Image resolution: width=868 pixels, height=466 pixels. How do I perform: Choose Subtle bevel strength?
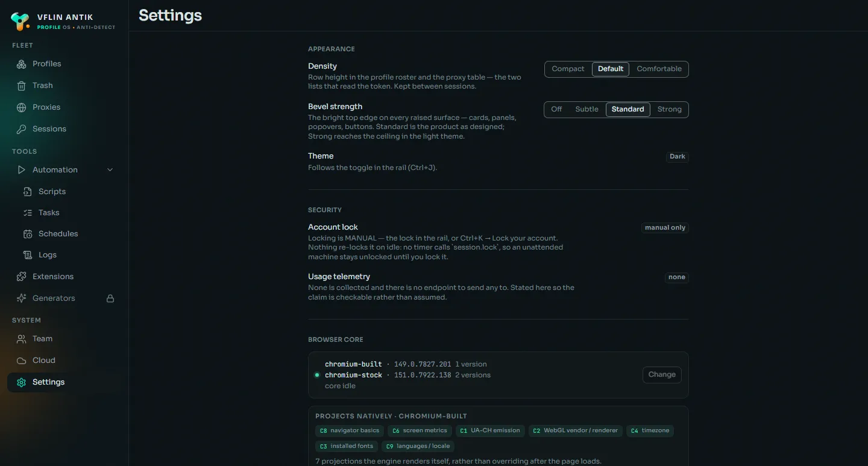[587, 109]
